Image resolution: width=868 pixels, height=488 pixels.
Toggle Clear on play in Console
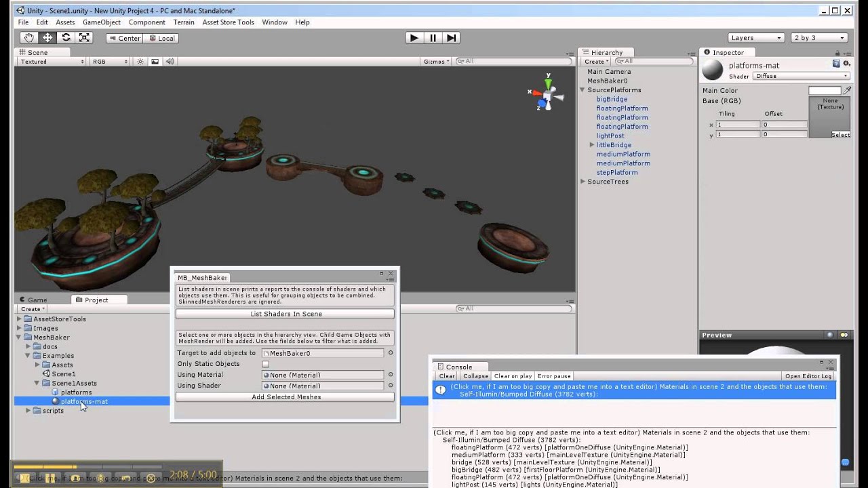[x=513, y=376]
